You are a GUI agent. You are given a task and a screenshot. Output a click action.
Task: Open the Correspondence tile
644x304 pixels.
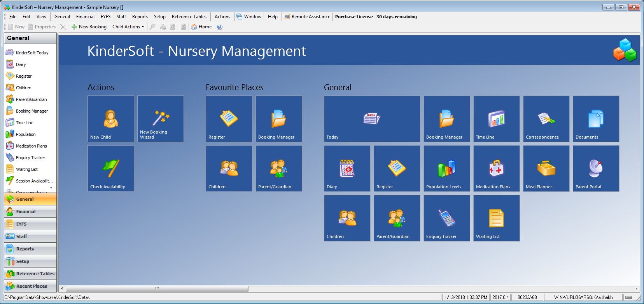(x=546, y=119)
